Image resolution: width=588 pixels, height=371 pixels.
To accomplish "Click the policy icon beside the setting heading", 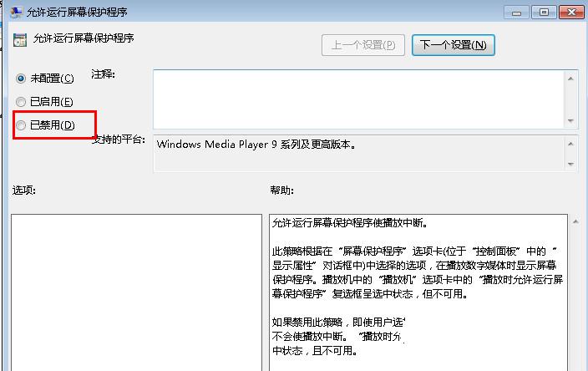I will coord(18,39).
